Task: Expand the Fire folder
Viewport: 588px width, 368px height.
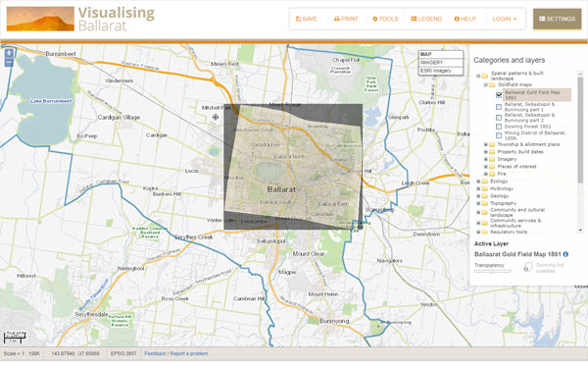Action: [x=486, y=174]
